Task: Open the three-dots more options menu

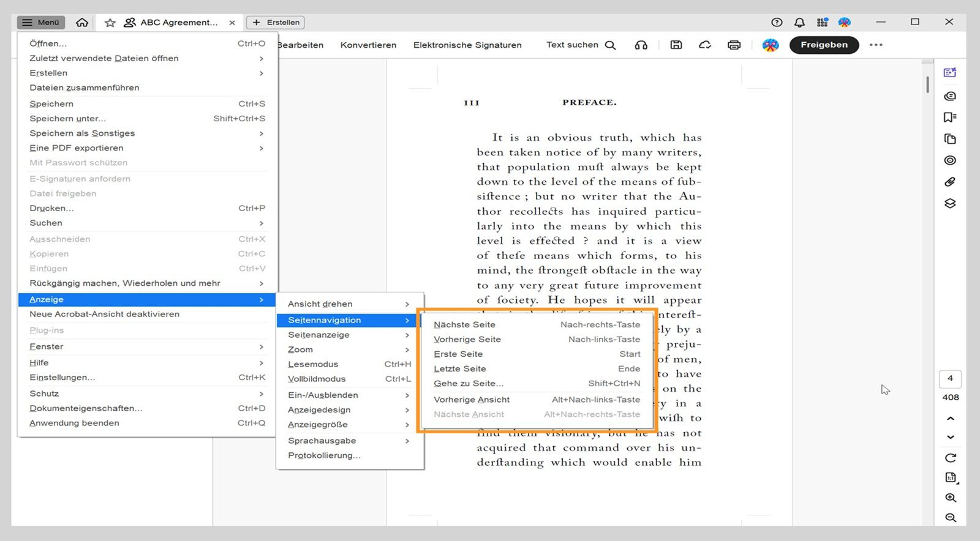Action: pos(876,45)
